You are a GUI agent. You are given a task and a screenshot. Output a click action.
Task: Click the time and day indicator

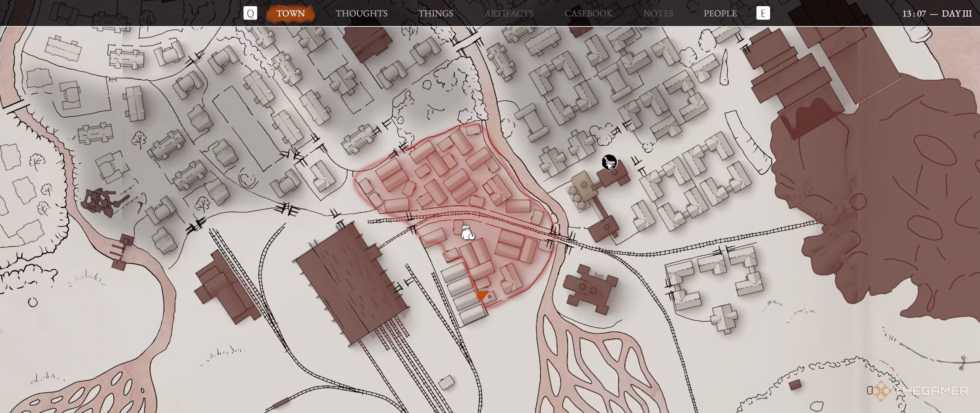click(937, 14)
